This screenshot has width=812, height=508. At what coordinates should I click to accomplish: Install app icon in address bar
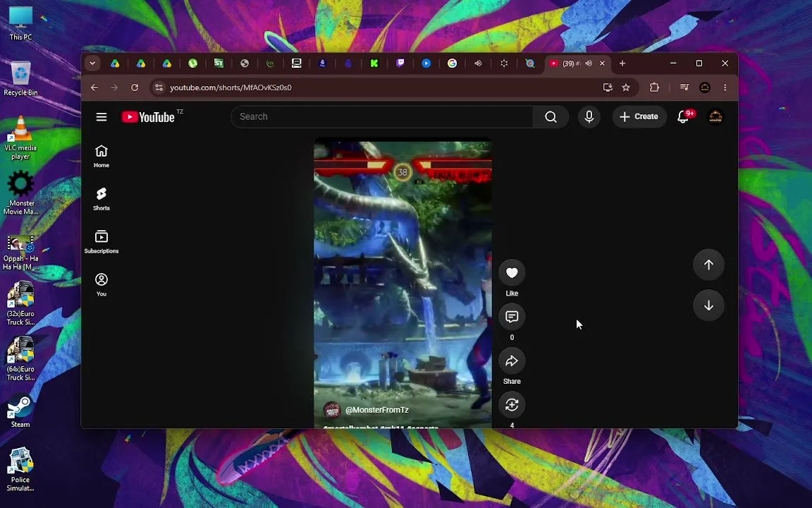[x=608, y=87]
